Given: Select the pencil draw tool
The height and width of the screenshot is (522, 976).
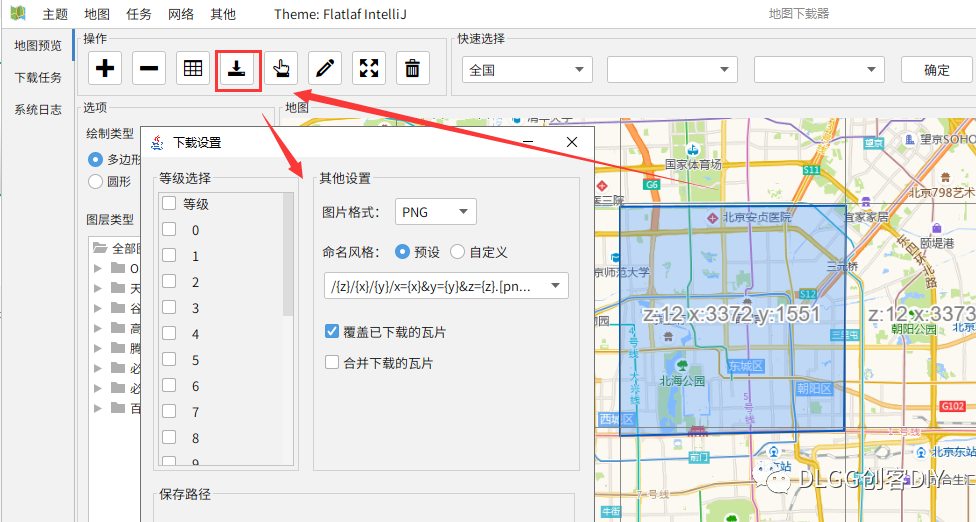Looking at the screenshot, I should tap(325, 68).
